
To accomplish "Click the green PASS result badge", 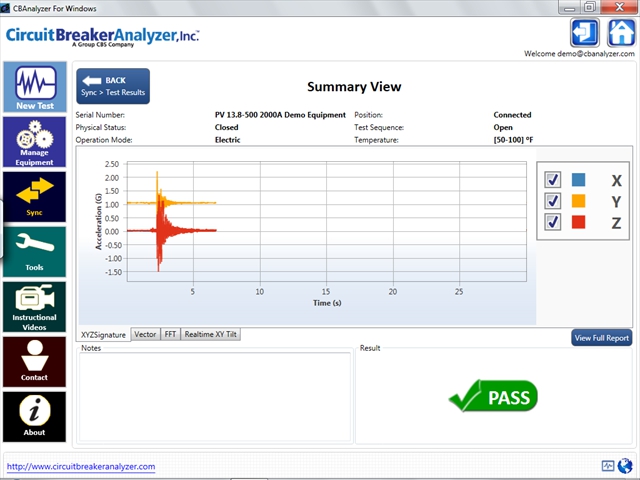I will point(493,396).
